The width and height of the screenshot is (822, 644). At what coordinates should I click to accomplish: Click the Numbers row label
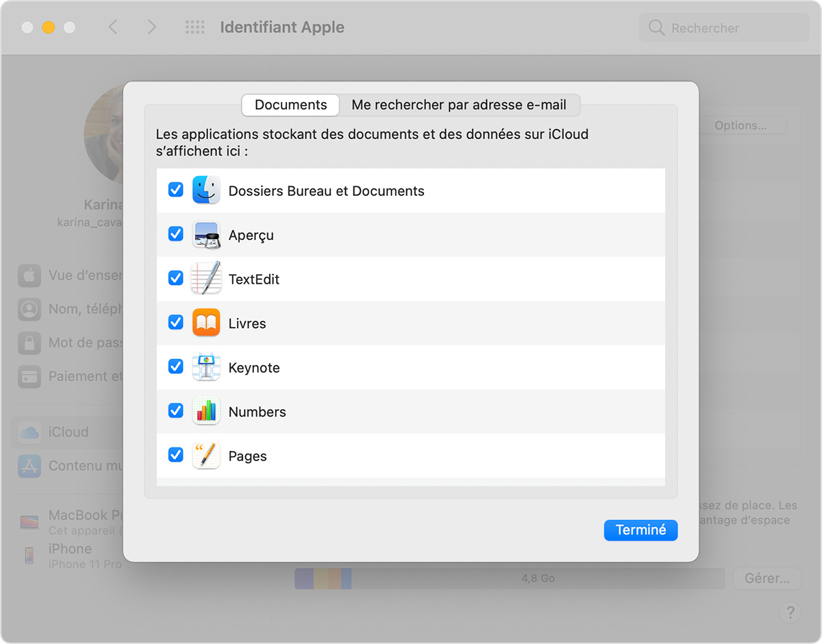(258, 412)
